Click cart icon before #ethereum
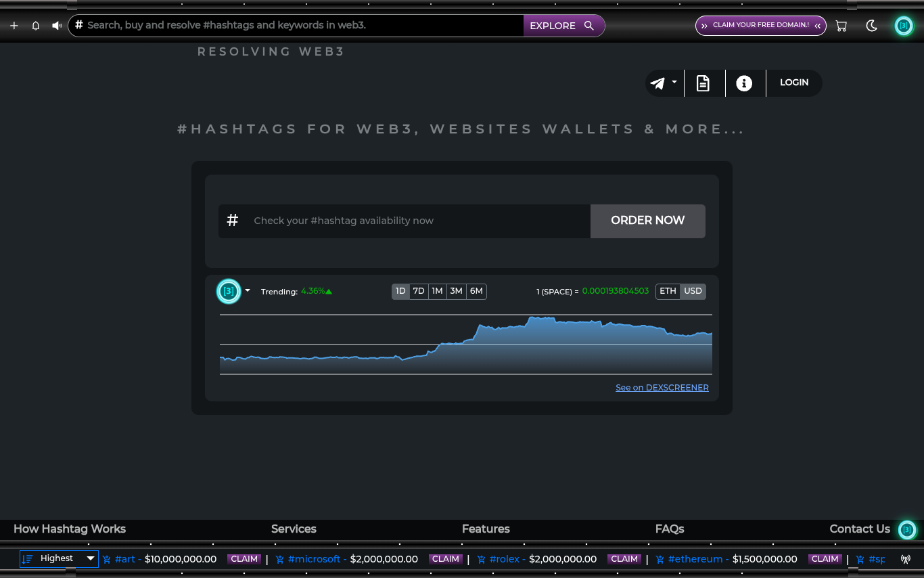 (660, 560)
